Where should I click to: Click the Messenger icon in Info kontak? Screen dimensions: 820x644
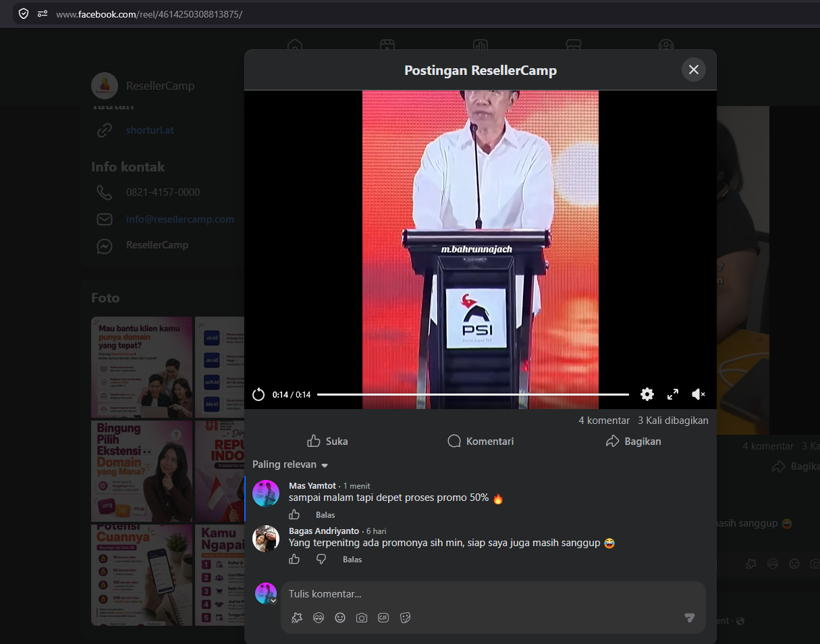[104, 246]
